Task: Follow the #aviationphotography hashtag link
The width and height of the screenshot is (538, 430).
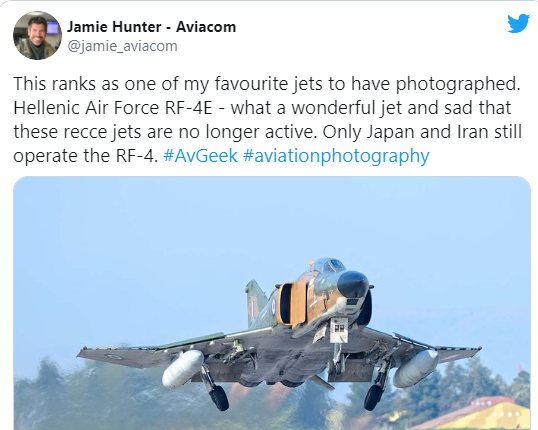Action: click(336, 156)
